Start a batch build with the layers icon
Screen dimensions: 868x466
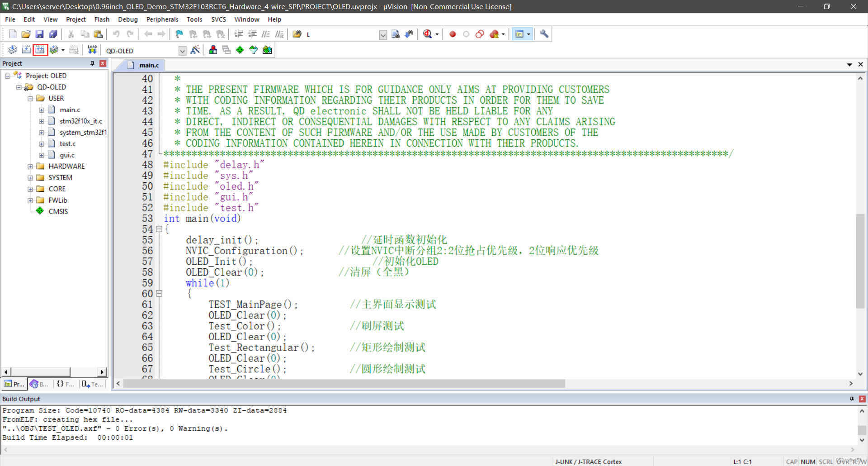(54, 50)
